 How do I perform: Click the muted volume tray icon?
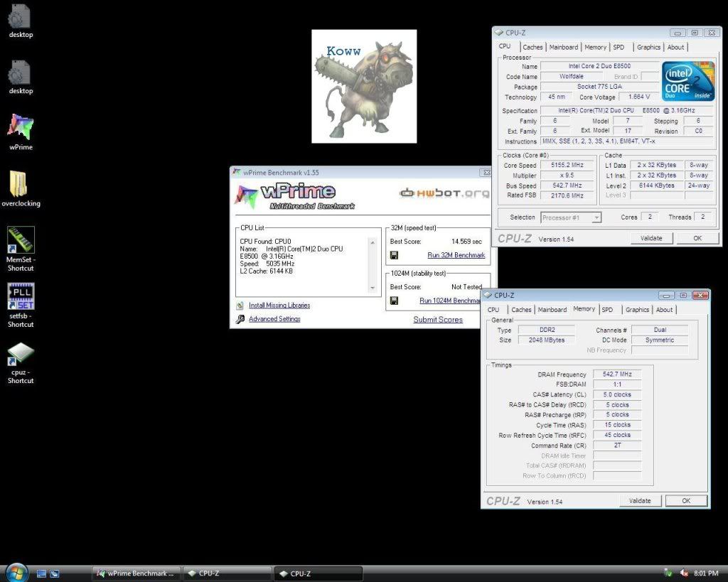[684, 573]
